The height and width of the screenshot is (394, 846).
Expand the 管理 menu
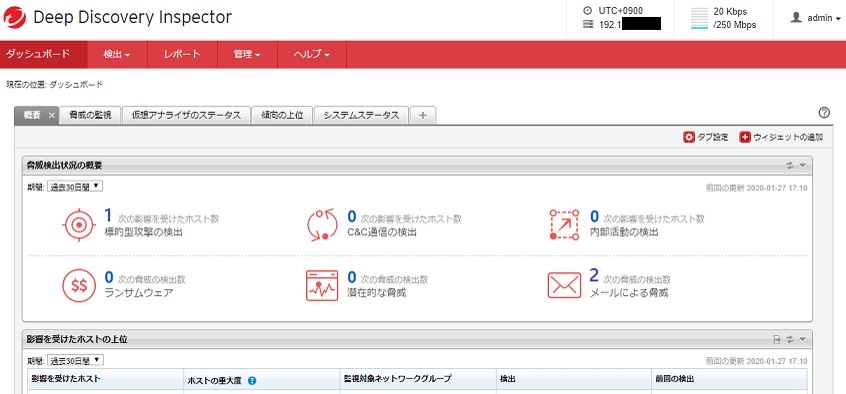click(x=248, y=55)
